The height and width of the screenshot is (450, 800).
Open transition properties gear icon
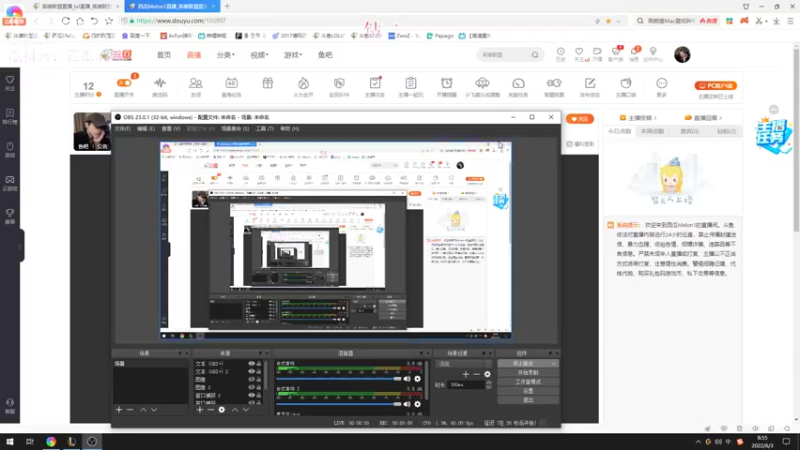tap(487, 374)
